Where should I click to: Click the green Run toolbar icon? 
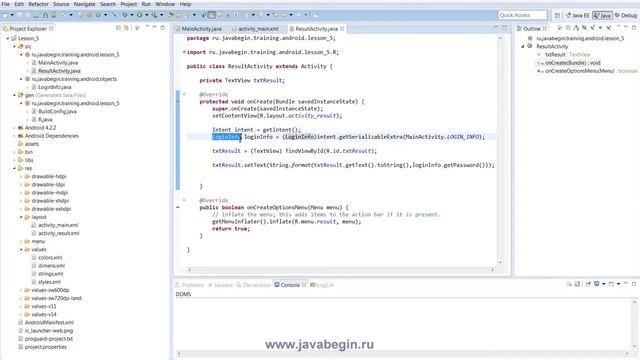coord(140,15)
